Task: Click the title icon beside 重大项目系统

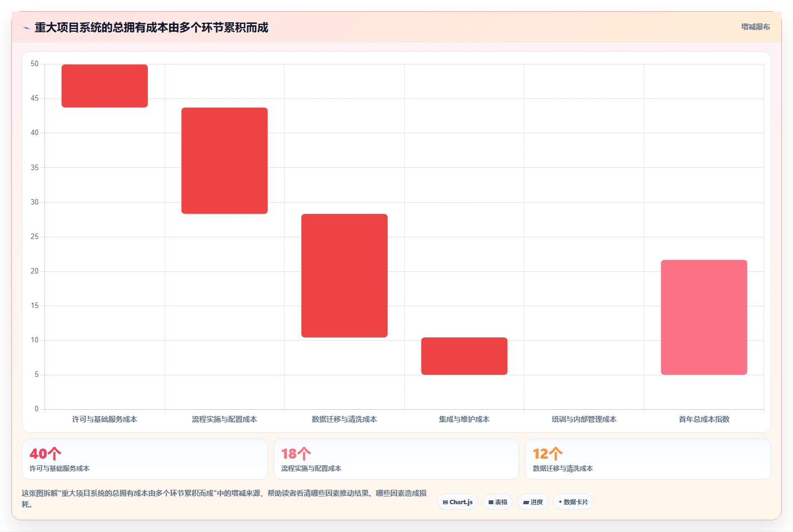Action: coord(26,28)
